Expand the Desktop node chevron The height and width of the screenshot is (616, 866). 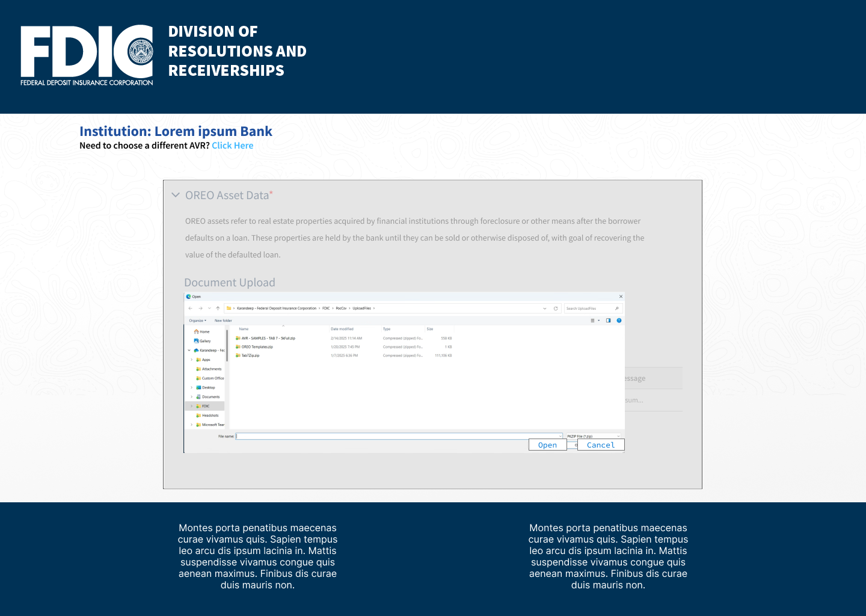(192, 387)
